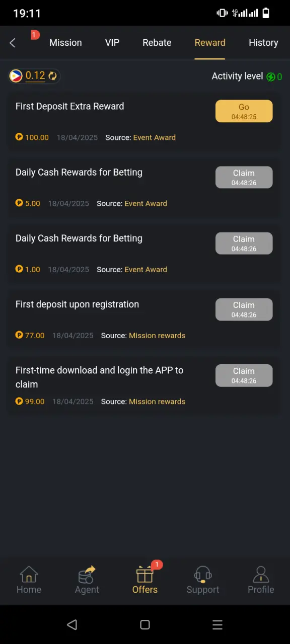The image size is (290, 644).
Task: Claim the 5.00 Daily Cash Rewards
Action: coord(244,177)
